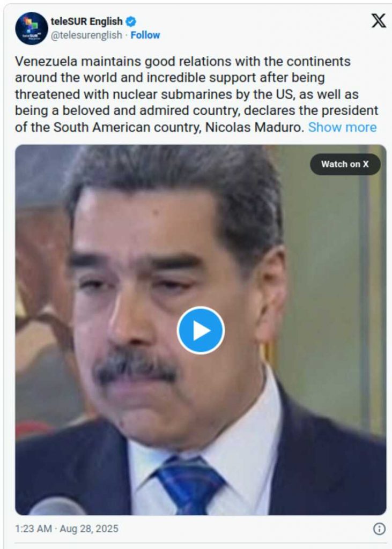Screen dimensions: 392x549
Task: Open the @telesurenglish handle link
Action: pos(86,35)
